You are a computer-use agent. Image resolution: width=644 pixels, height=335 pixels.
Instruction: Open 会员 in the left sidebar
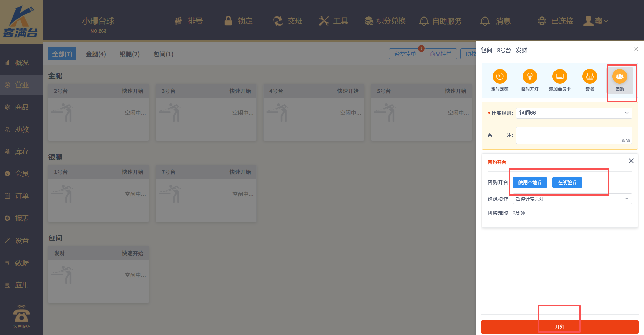coord(22,174)
